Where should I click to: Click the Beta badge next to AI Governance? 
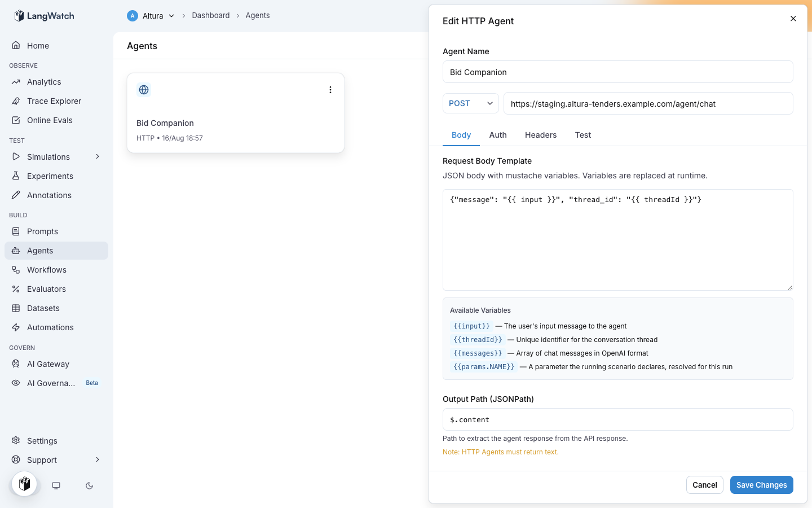tap(92, 383)
